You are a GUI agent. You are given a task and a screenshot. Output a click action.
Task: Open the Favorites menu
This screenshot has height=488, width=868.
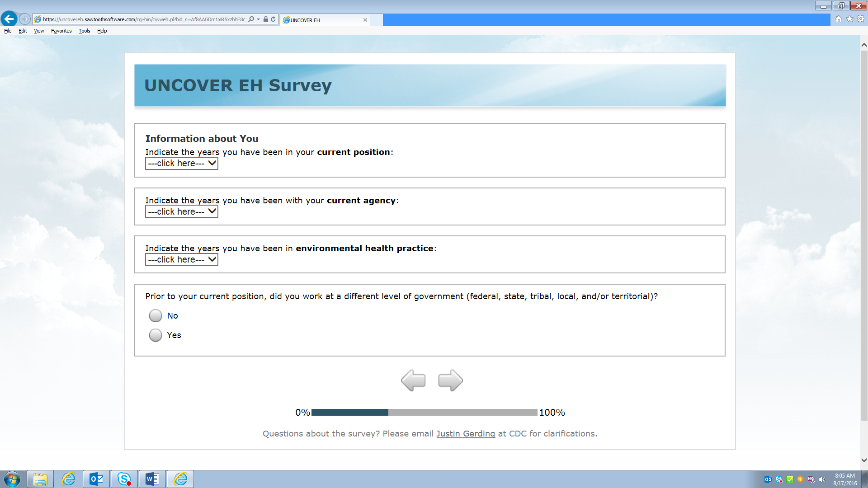pos(61,31)
